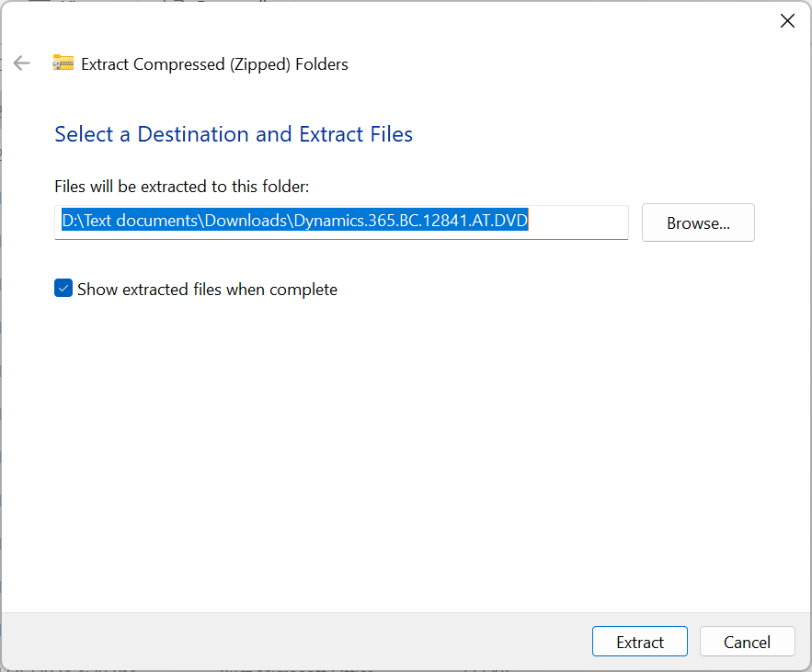Screen dimensions: 812x672
Task: Click the back arrow icon
Action: 21,63
